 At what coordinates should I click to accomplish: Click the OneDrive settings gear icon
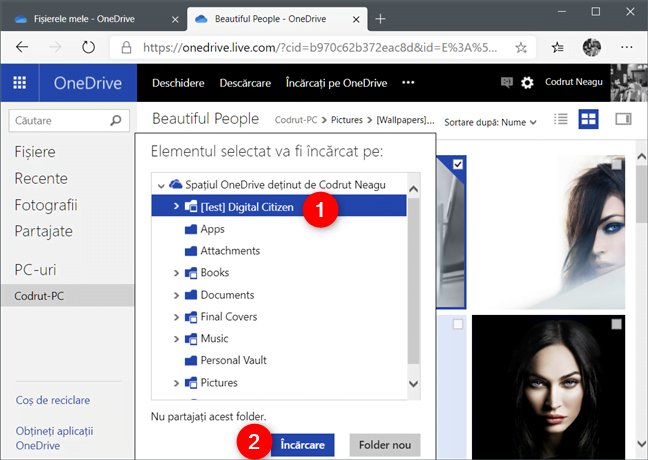click(527, 83)
